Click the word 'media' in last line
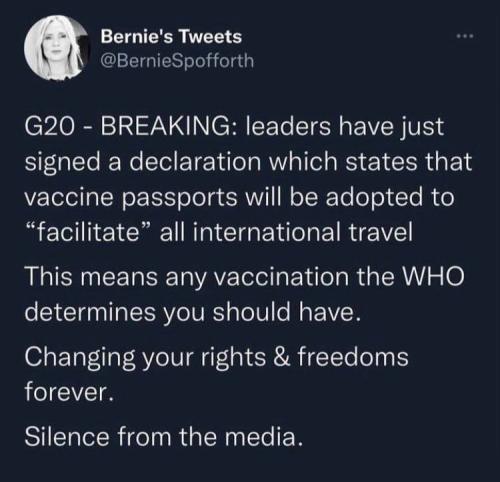The image size is (500, 482). [260, 437]
